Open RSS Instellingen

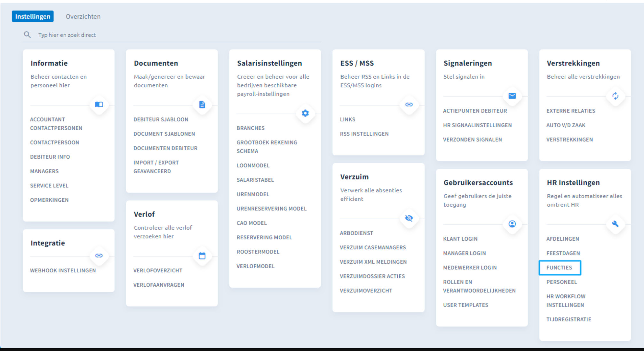364,134
